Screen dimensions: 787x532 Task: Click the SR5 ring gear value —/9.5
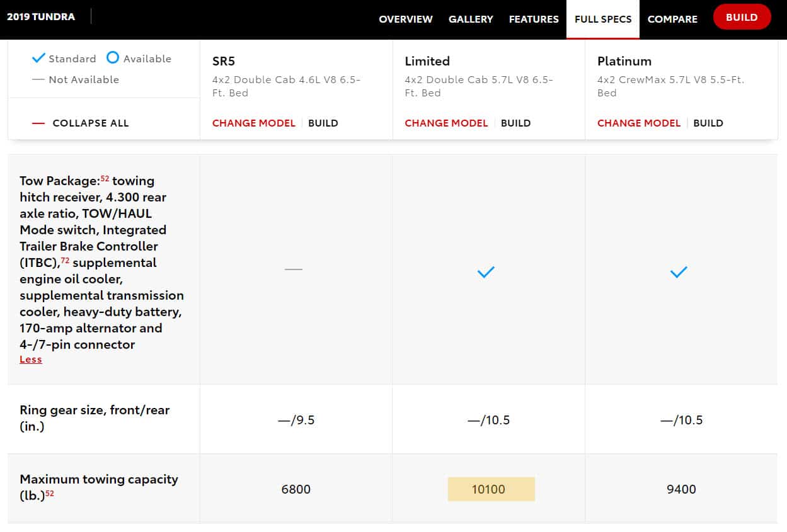[x=296, y=420]
